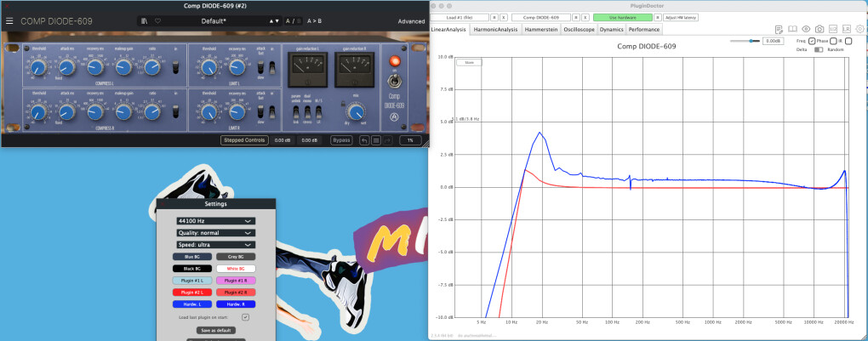Open the Quality: normal dropdown
868x341 pixels.
point(216,232)
